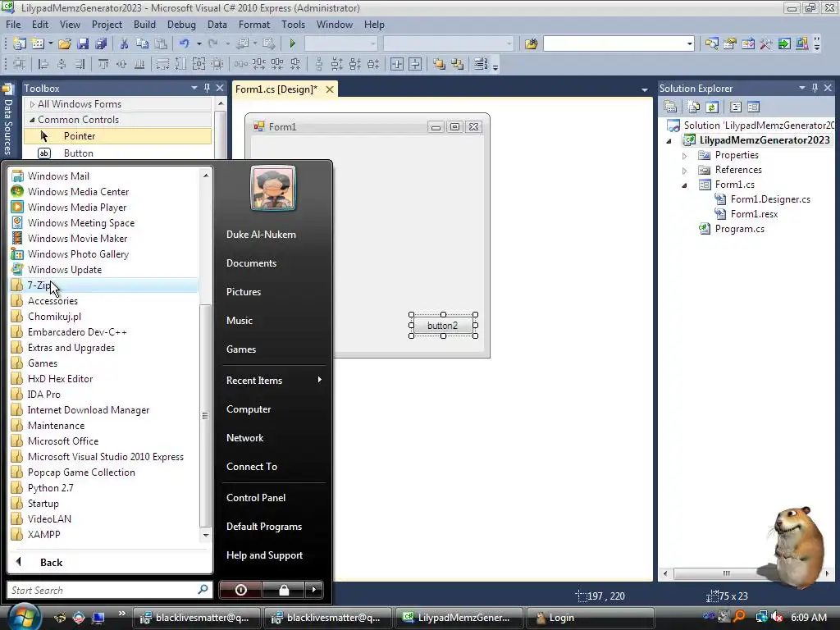Screen dimensions: 840x630
Task: Click the Open File folder icon
Action: (x=65, y=43)
